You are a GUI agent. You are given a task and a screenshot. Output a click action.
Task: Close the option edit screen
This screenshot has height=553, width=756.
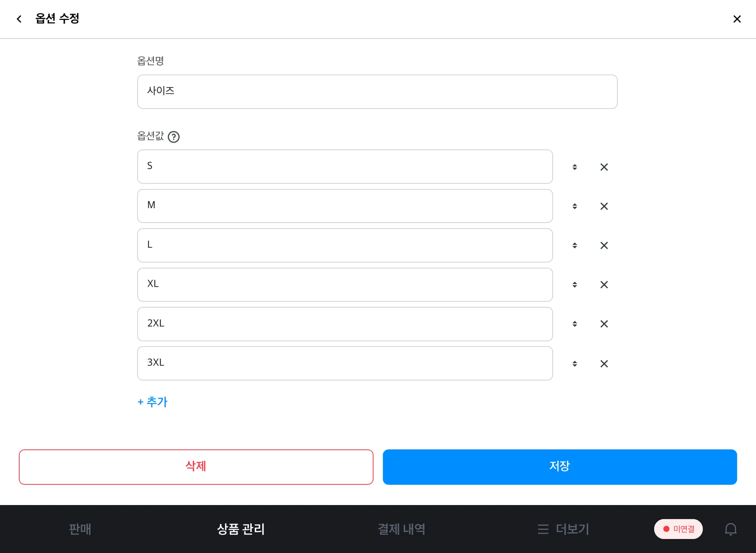(x=737, y=19)
